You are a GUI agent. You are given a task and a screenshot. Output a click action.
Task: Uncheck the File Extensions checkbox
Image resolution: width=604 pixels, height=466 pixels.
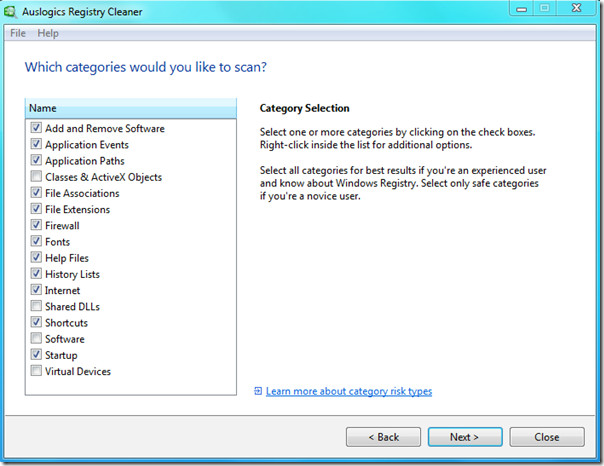(36, 208)
